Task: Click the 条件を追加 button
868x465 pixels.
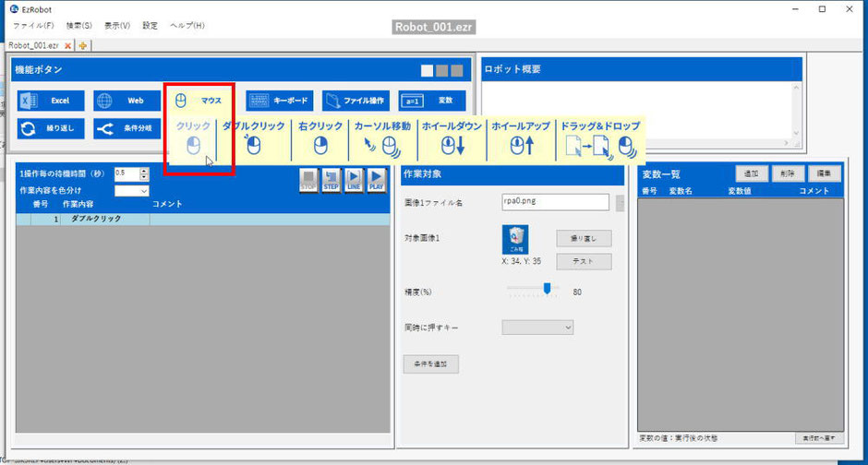Action: [x=430, y=364]
